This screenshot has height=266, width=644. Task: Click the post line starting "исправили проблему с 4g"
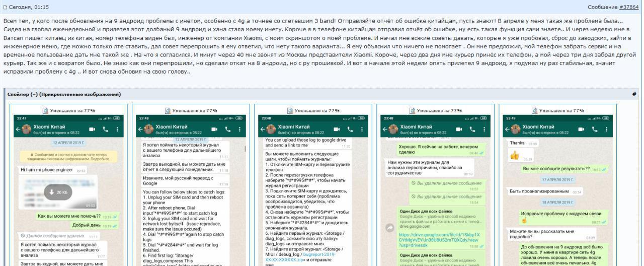pyautogui.click(x=97, y=72)
